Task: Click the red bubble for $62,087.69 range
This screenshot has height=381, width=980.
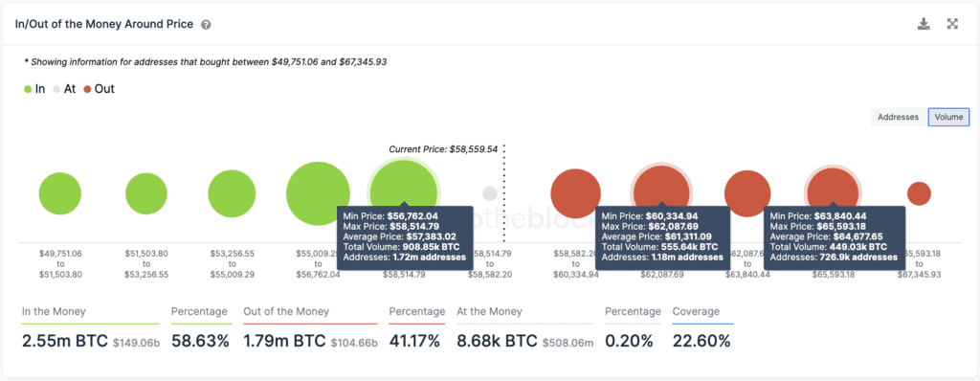Action: [x=747, y=193]
